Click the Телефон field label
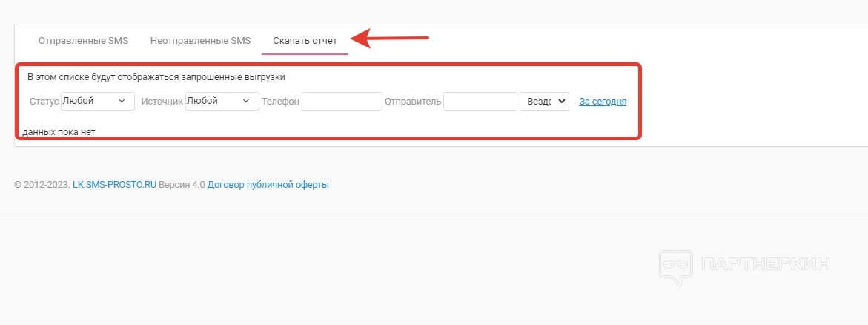Image resolution: width=868 pixels, height=325 pixels. 280,102
